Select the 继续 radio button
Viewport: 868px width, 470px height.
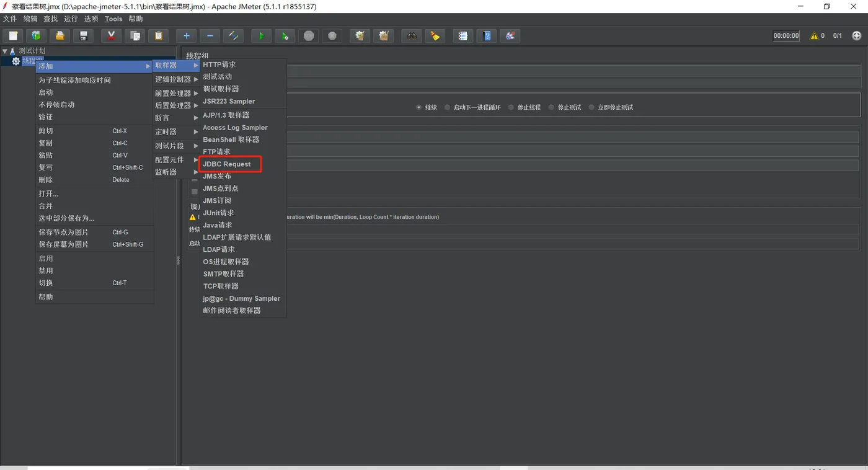coord(420,107)
